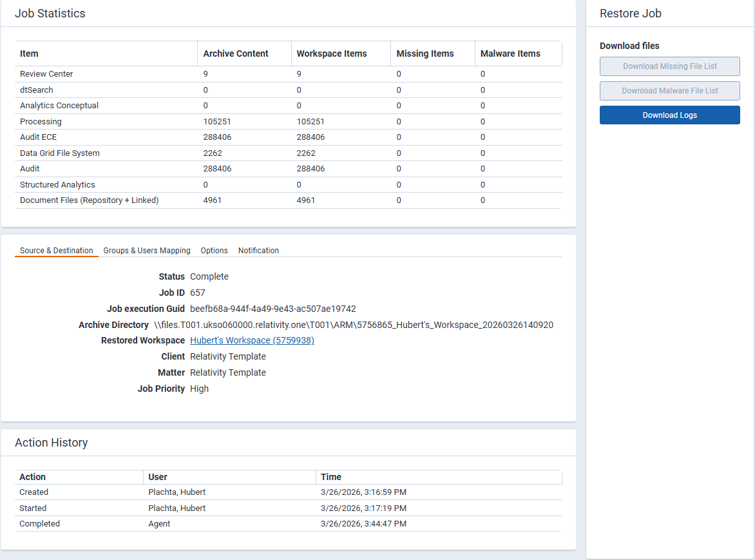Select the Created action row
The width and height of the screenshot is (755, 560).
289,492
